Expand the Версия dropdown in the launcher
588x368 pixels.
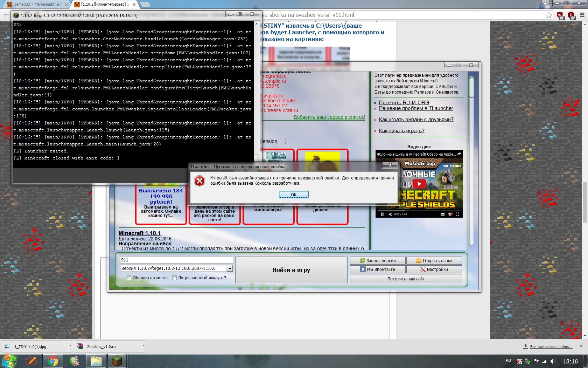tap(230, 268)
